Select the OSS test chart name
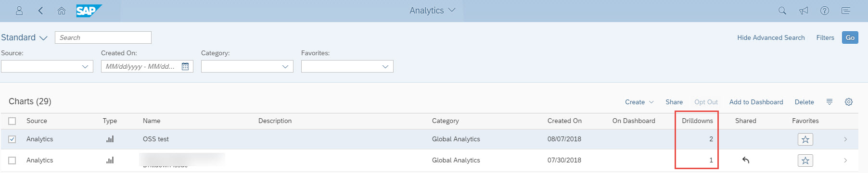The width and height of the screenshot is (868, 173). click(156, 139)
